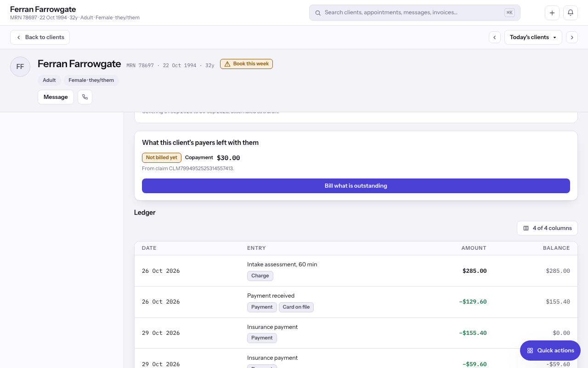The width and height of the screenshot is (588, 368).
Task: Click the Card on file tag
Action: click(296, 307)
